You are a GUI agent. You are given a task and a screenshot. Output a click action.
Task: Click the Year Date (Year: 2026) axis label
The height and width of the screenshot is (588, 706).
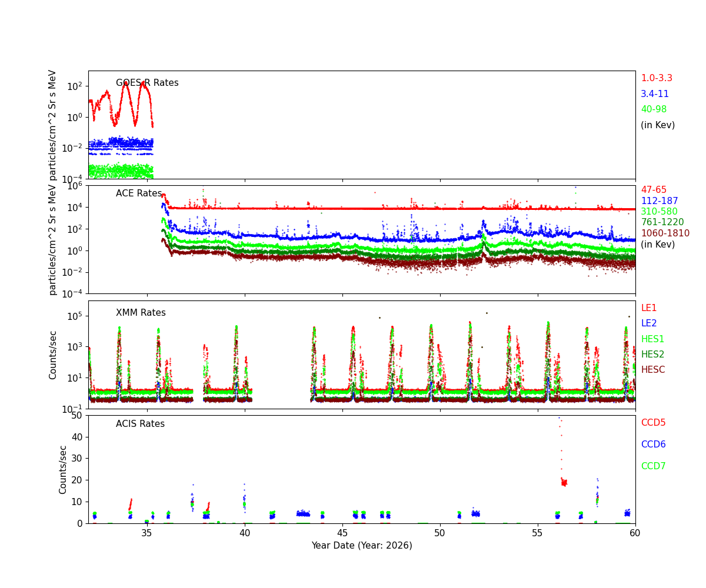coord(361,546)
